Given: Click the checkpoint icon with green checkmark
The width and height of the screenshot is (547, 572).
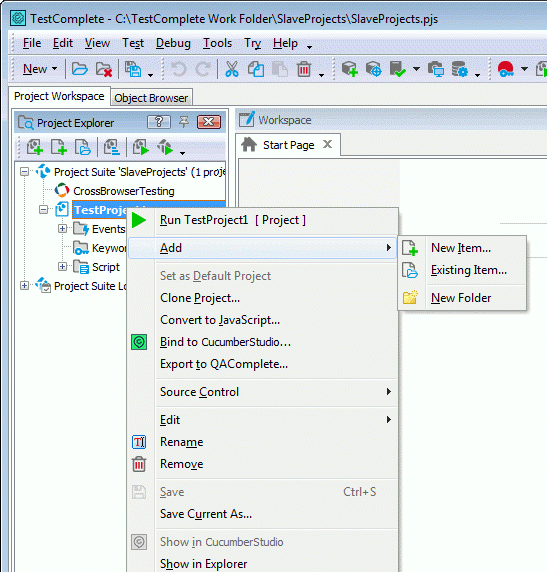Looking at the screenshot, I should (397, 69).
